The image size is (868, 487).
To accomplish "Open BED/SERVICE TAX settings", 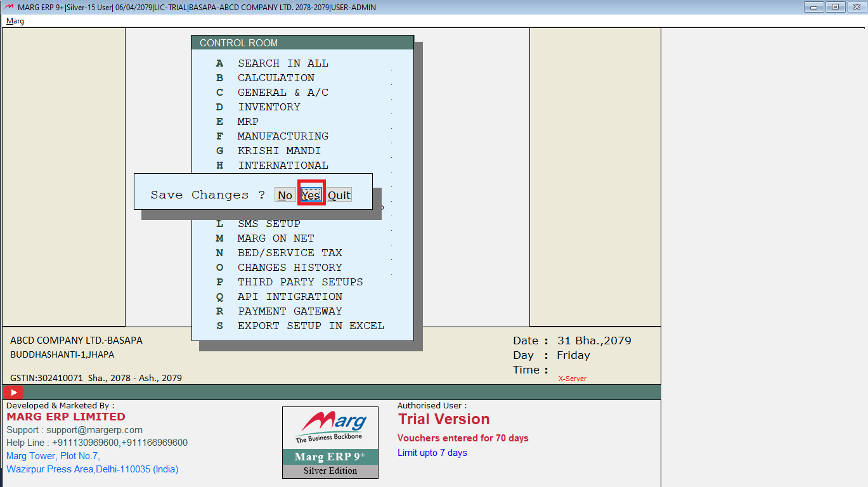I will click(x=290, y=253).
